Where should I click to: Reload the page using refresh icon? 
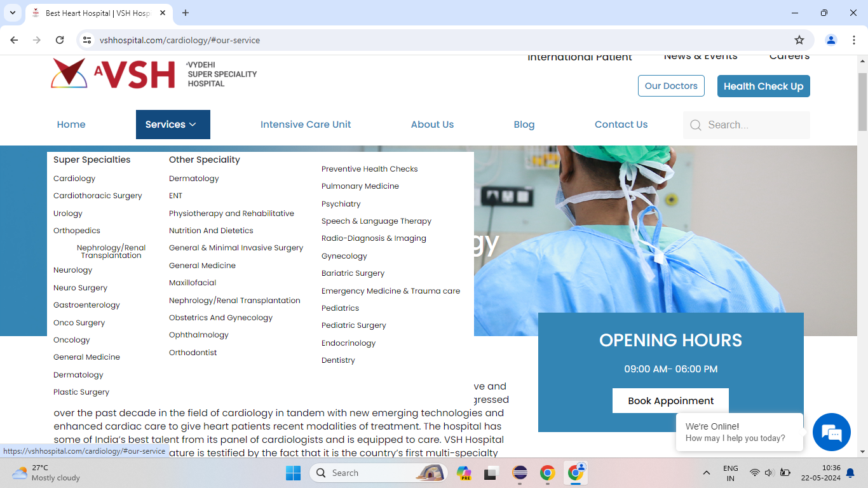[60, 40]
